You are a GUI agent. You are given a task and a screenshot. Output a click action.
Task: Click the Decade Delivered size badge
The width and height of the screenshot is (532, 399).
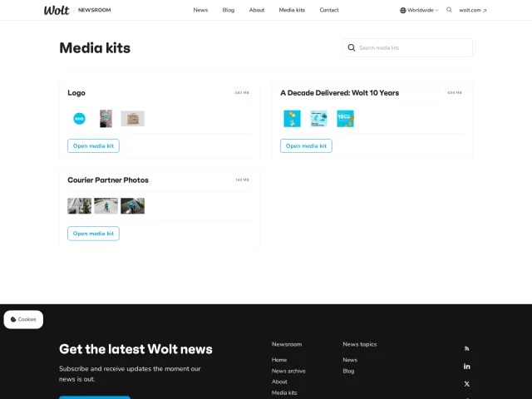455,92
